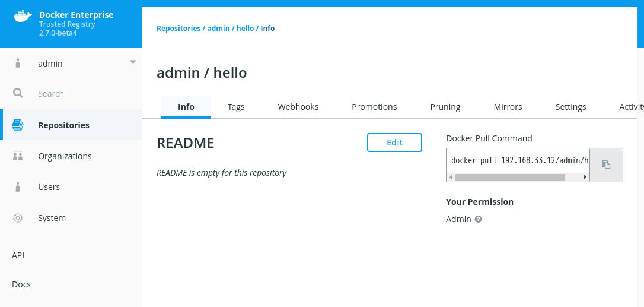
Task: Go to Repositories via the breadcrumb
Action: [x=178, y=29]
